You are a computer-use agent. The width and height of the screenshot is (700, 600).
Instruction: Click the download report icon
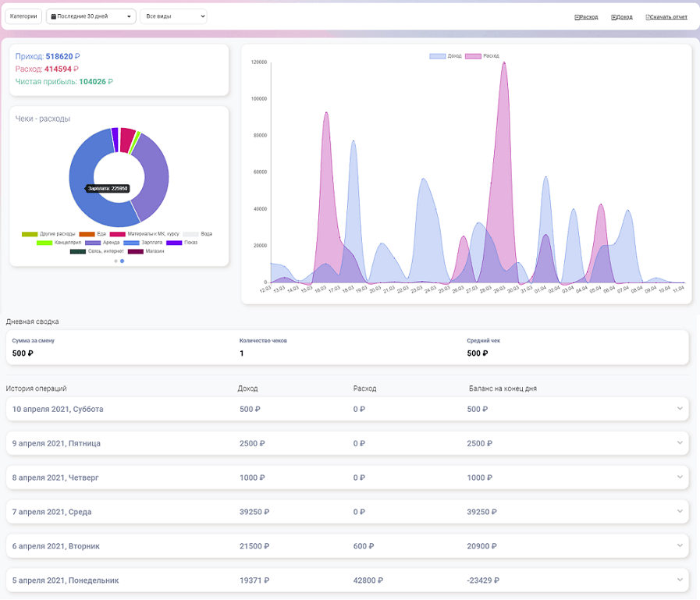coord(648,17)
